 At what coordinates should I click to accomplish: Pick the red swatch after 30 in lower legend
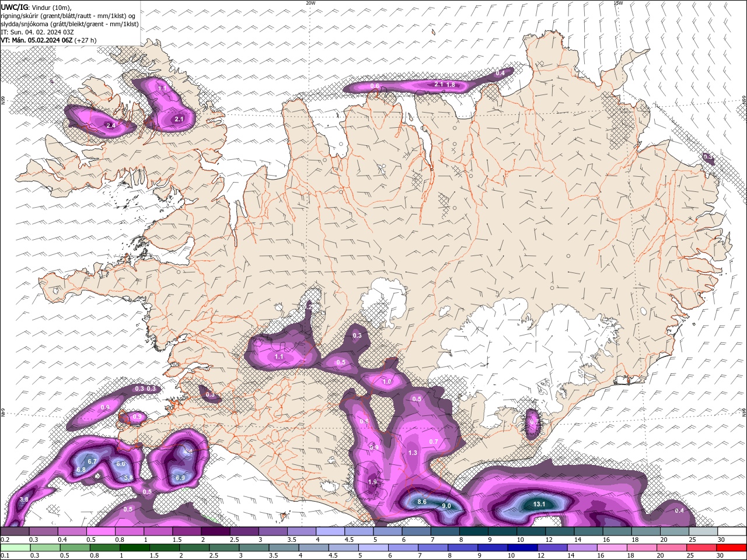point(731,548)
